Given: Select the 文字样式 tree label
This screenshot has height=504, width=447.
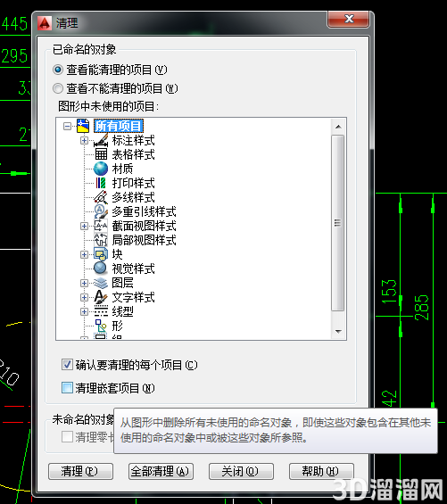Looking at the screenshot, I should [x=134, y=297].
